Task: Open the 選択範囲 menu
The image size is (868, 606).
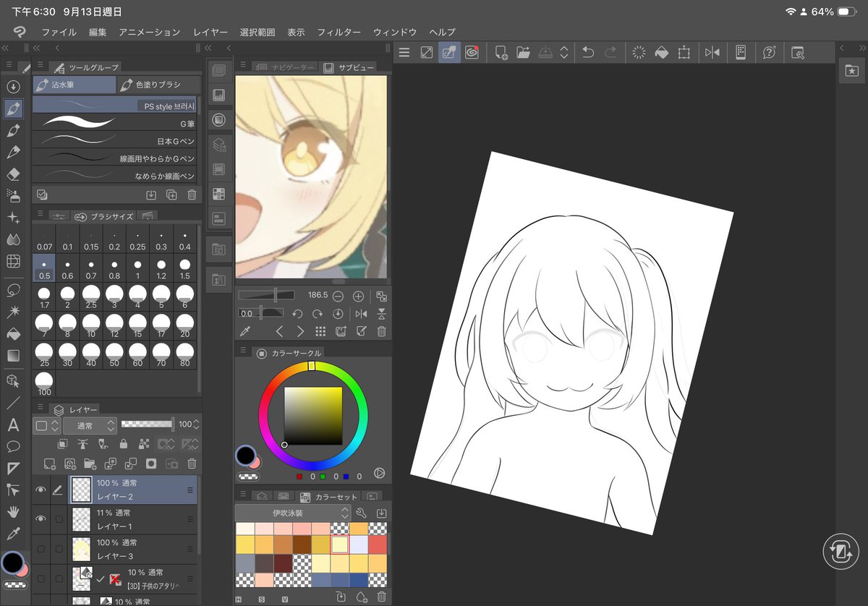Action: coord(258,33)
